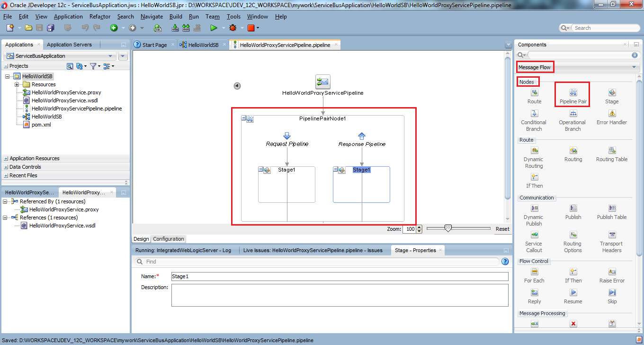
Task: Click the Stage Name input field
Action: (340, 276)
